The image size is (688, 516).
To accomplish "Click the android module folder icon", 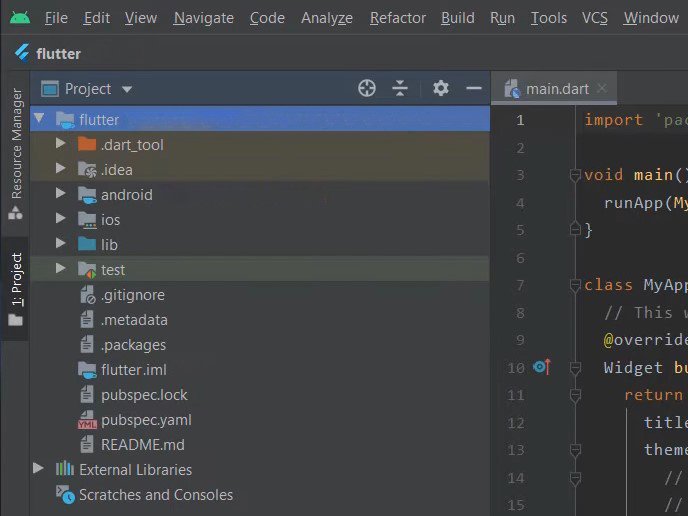I will click(x=87, y=195).
